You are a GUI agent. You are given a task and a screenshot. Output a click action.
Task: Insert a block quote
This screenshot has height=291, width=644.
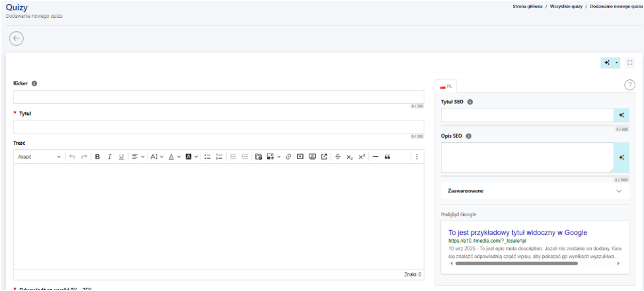point(387,157)
